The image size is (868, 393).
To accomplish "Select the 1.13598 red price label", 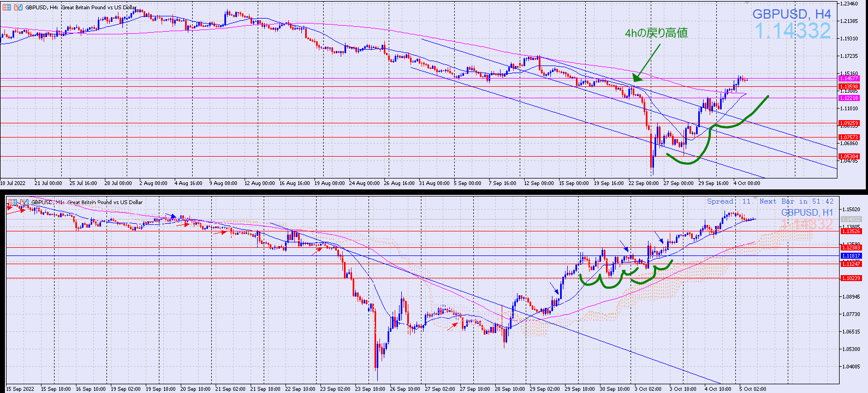I will pyautogui.click(x=849, y=86).
